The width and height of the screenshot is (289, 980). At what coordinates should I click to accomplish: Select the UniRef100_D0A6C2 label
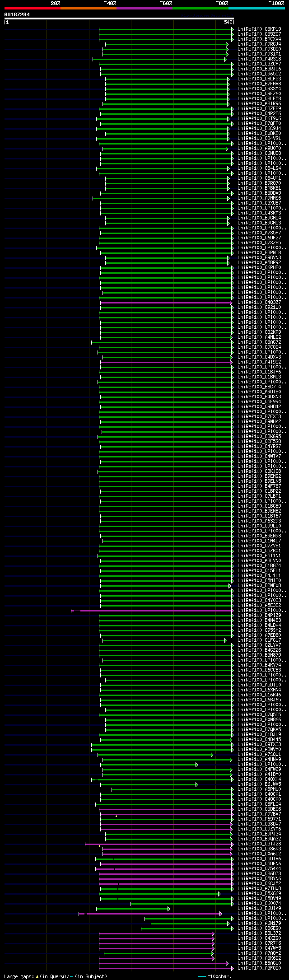pyautogui.click(x=259, y=854)
